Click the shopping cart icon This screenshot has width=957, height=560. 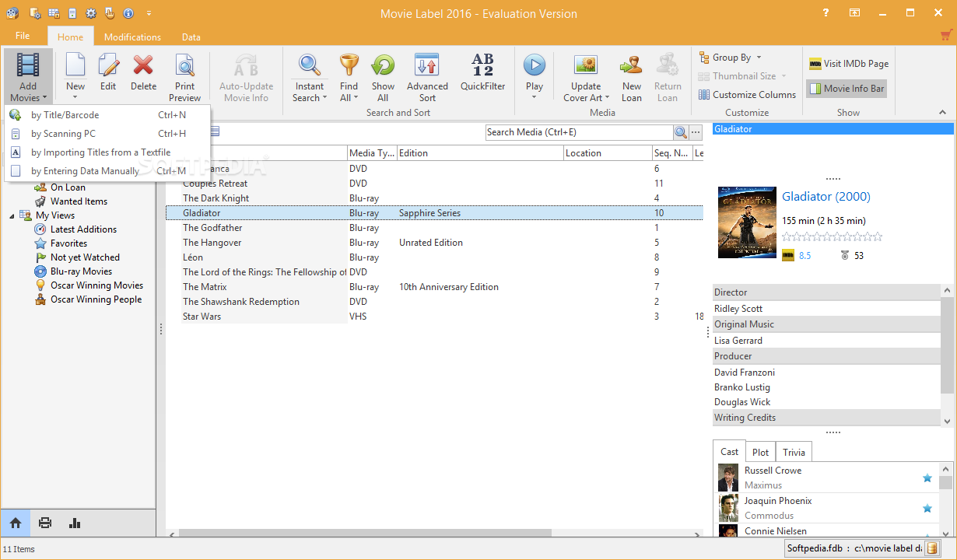[x=946, y=36]
